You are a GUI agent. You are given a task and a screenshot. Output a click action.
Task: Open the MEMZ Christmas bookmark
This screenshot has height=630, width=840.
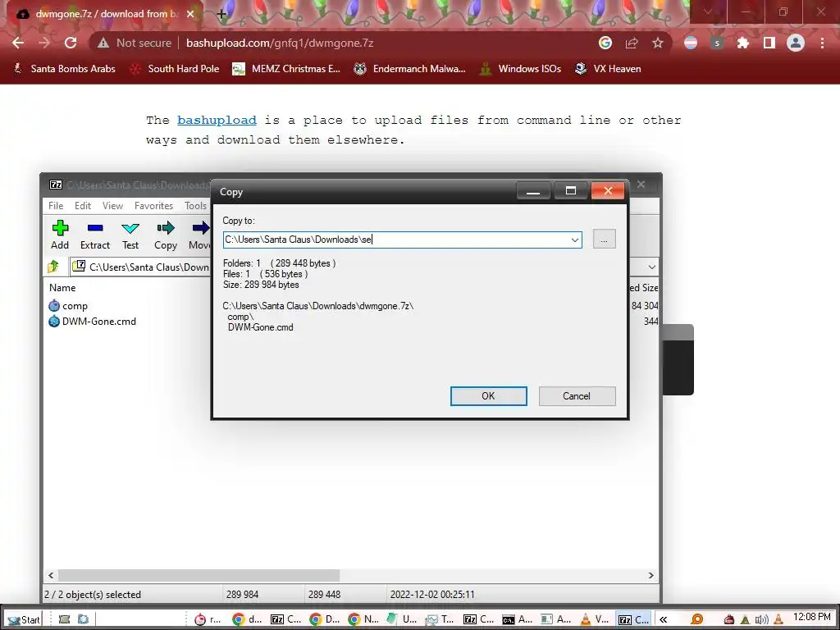point(286,69)
